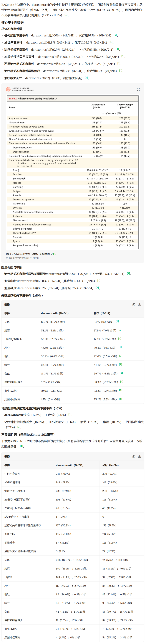Download the RASolute 302 不良事件表 table
Image resolution: width=146 pixels, height=644 pixels.
point(140,456)
